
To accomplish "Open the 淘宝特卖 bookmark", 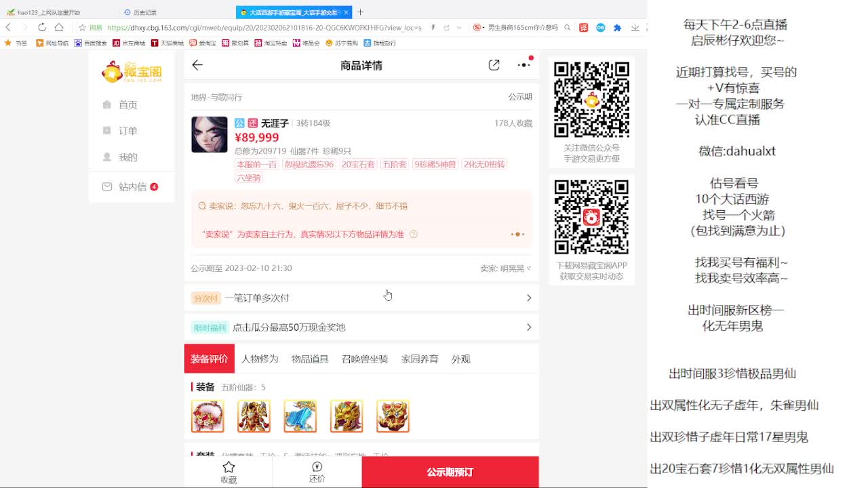I will pos(271,43).
